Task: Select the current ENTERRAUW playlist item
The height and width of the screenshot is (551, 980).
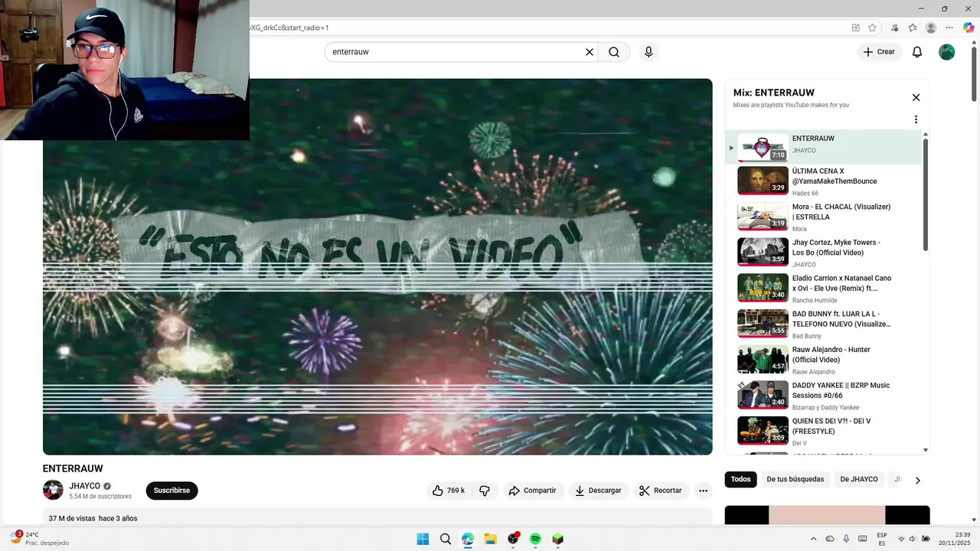Action: pyautogui.click(x=824, y=147)
